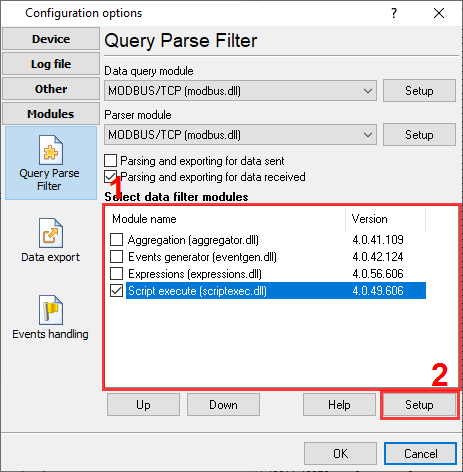Switch to the Log file section

pyautogui.click(x=51, y=64)
